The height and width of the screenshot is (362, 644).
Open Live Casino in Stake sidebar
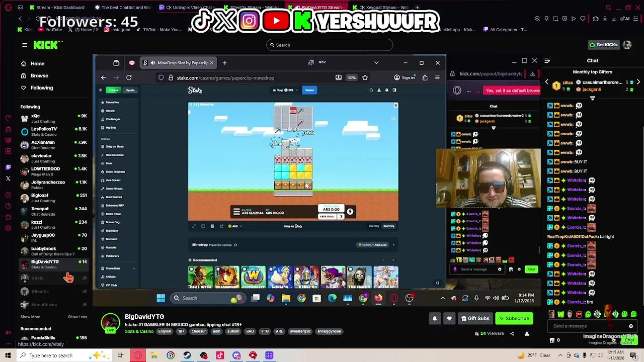113,180
